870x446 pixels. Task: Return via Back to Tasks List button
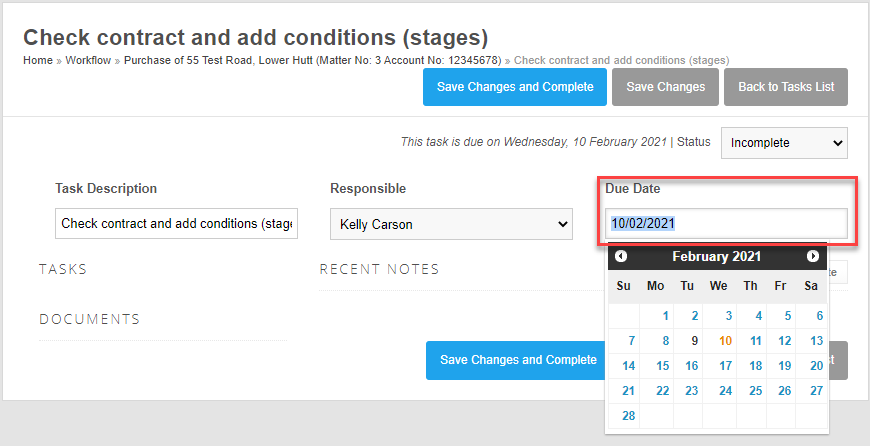[786, 87]
